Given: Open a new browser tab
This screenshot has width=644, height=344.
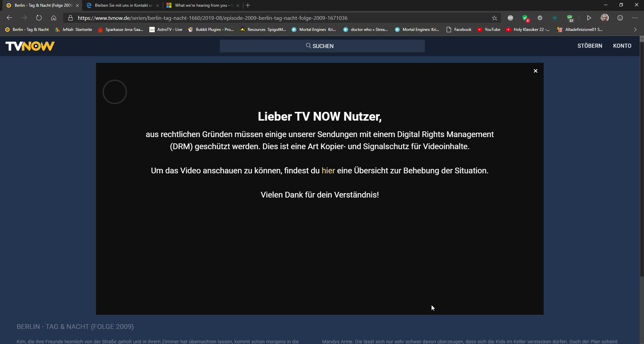Looking at the screenshot, I should pos(248,5).
